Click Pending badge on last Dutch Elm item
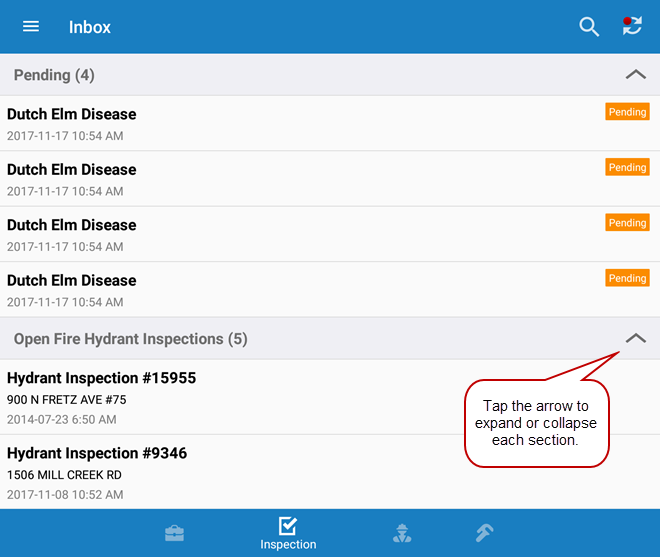The image size is (660, 557). coord(627,278)
